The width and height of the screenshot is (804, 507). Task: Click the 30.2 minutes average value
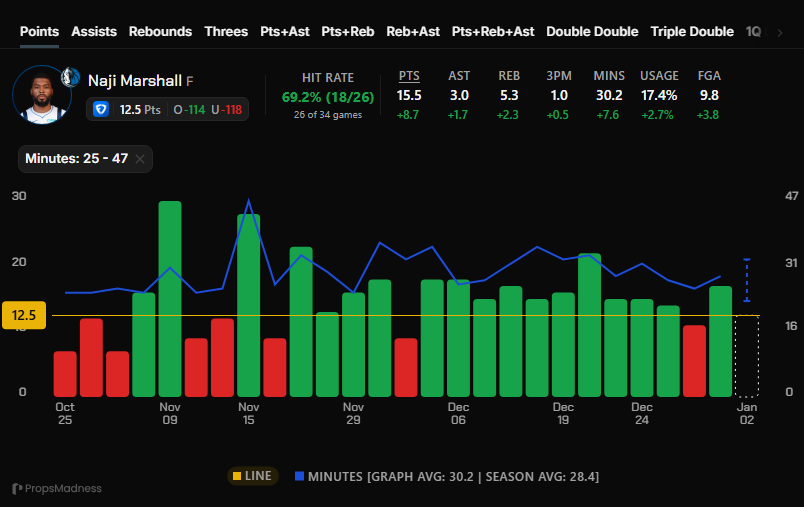click(x=609, y=95)
